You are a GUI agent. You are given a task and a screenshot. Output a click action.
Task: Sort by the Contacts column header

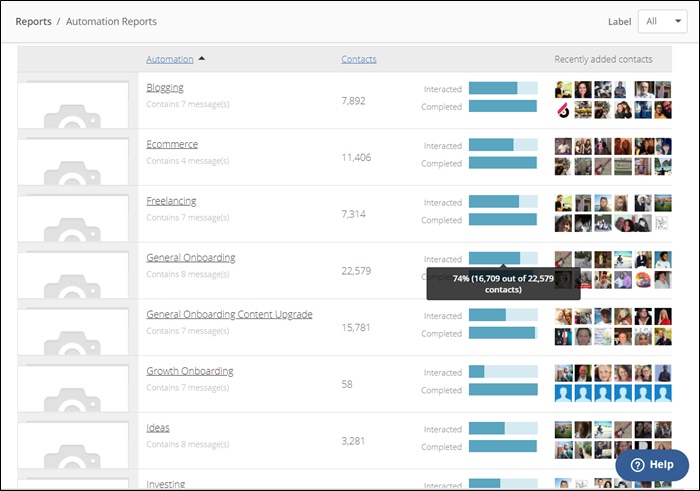pyautogui.click(x=359, y=59)
